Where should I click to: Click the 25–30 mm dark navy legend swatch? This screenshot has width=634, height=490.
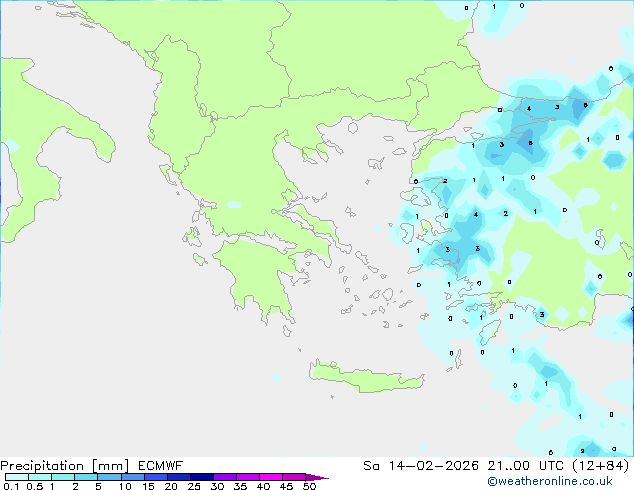(201, 477)
